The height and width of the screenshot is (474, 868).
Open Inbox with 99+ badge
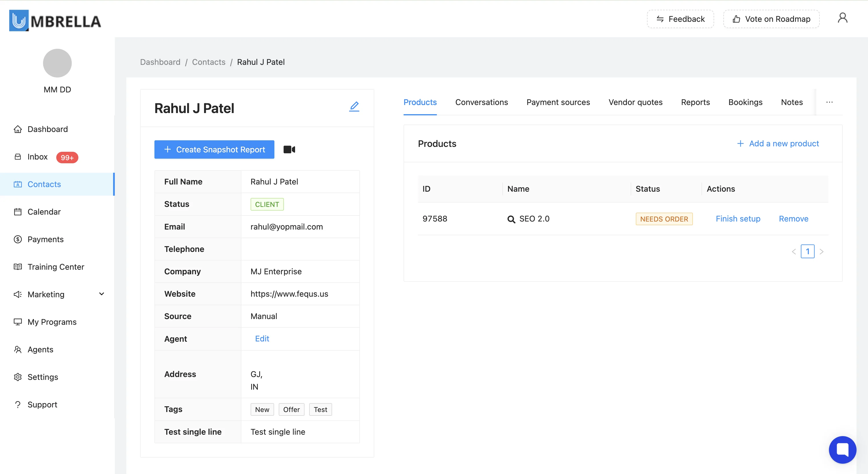coord(37,157)
